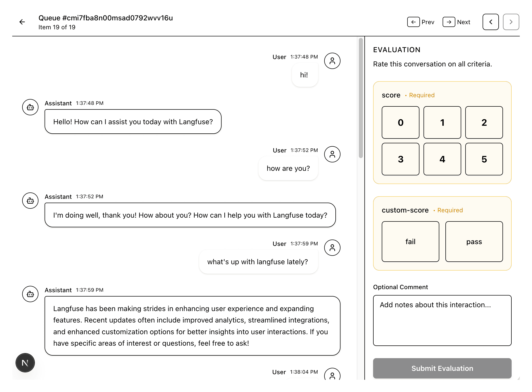This screenshot has height=392, width=532.
Task: Choose the fail custom-score option
Action: click(410, 241)
